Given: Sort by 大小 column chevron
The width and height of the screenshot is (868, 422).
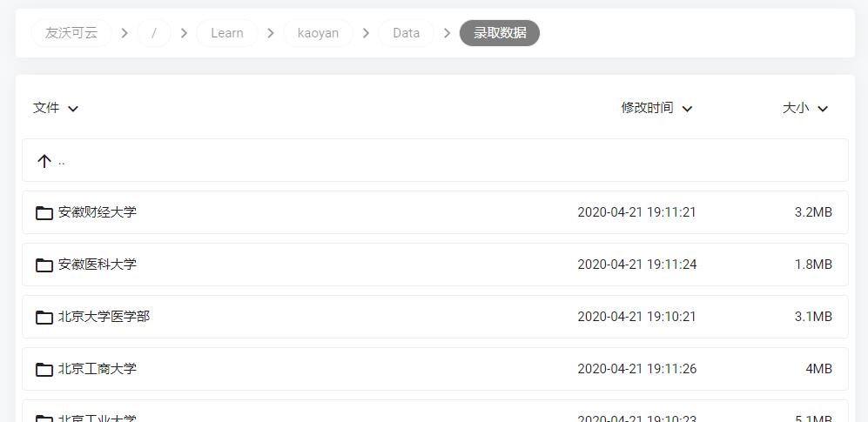Looking at the screenshot, I should tap(823, 109).
